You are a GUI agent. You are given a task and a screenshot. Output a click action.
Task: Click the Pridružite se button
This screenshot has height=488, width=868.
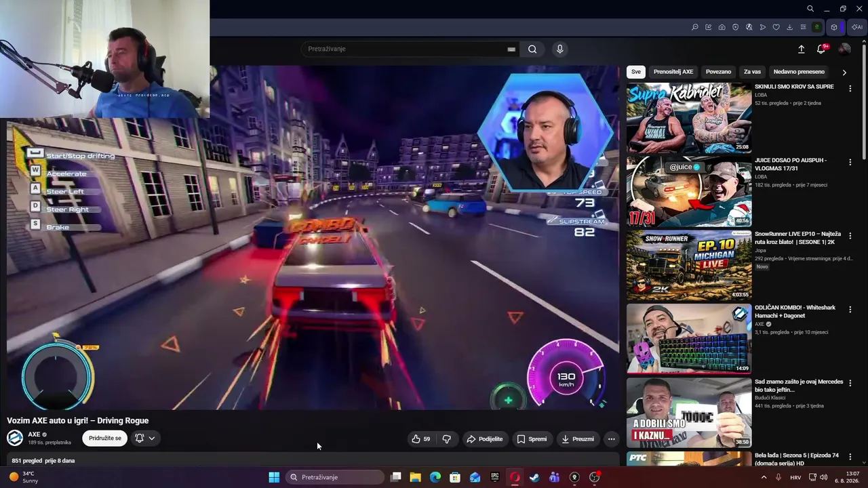pyautogui.click(x=105, y=439)
